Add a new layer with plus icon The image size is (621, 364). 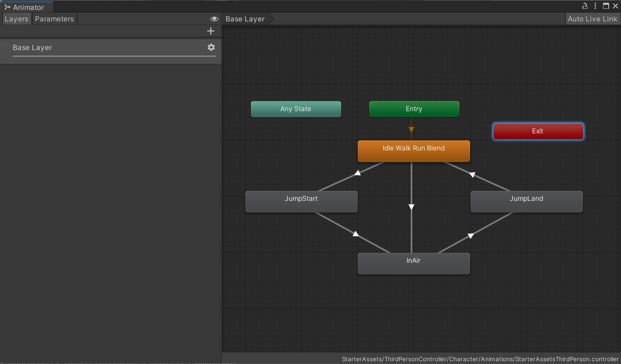tap(211, 31)
